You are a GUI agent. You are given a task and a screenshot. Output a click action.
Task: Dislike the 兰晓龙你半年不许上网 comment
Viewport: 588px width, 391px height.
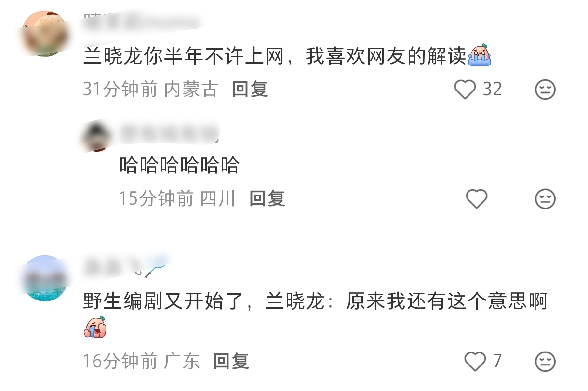[x=546, y=90]
